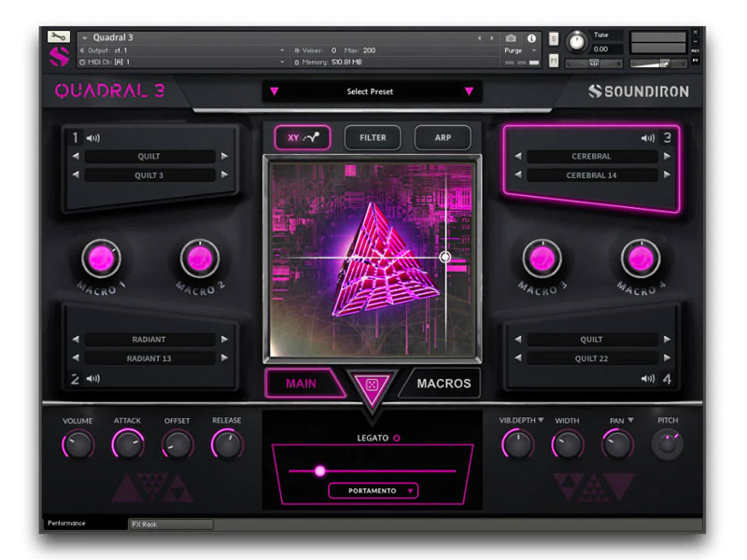This screenshot has width=747, height=560.
Task: Step forward from CEREBRAL 14 sound
Action: click(667, 175)
